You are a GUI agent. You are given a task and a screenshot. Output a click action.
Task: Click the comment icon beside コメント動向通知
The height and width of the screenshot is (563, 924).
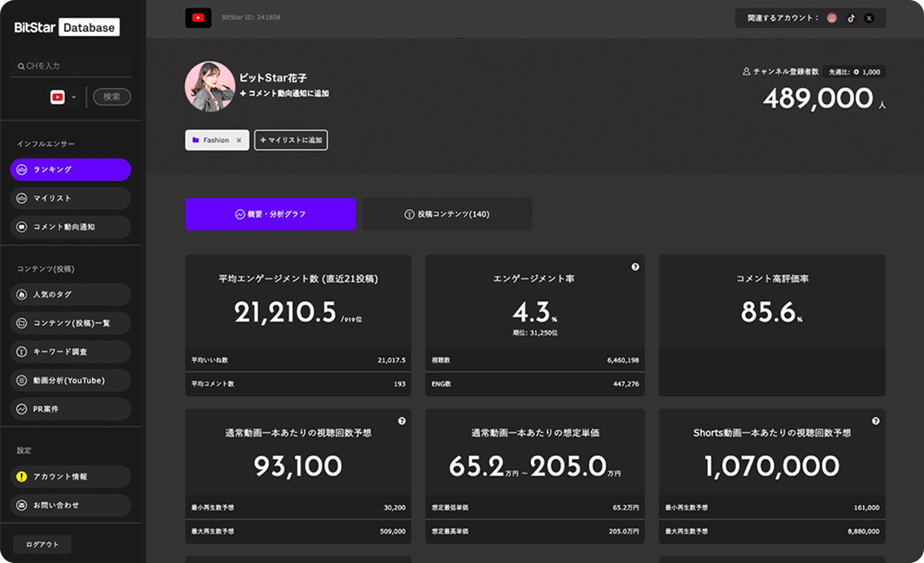pyautogui.click(x=22, y=227)
